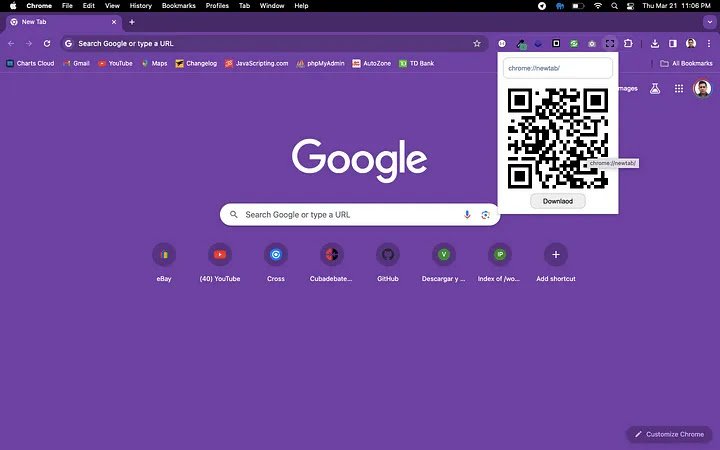Open the Google apps grid

coord(679,89)
